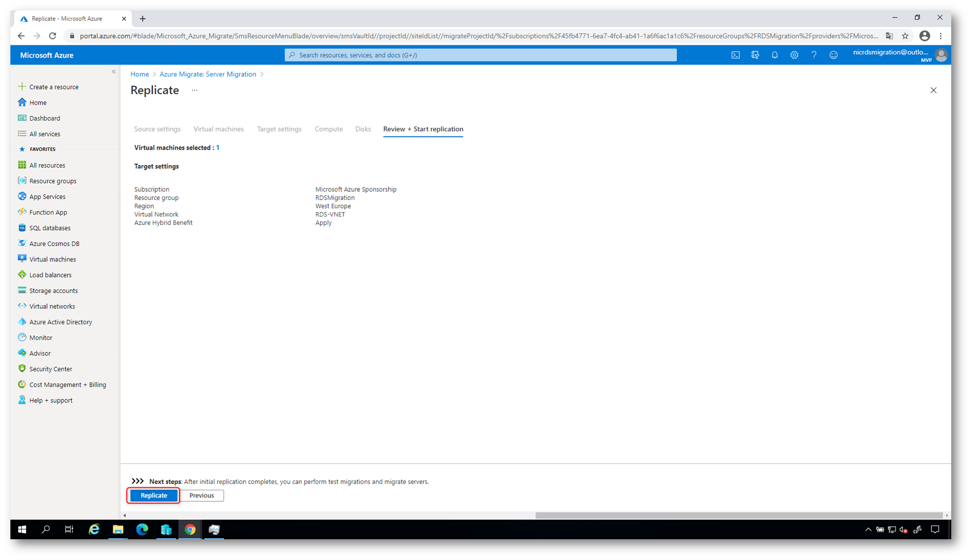Select the 'RDS-VNET' virtual network value

tap(330, 215)
